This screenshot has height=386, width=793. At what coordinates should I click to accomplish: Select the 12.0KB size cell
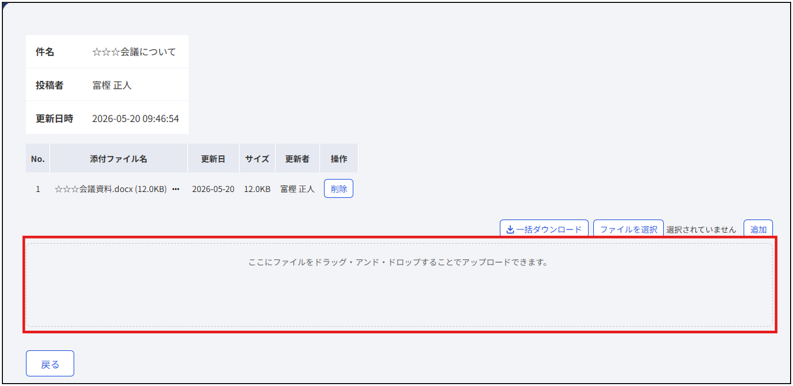257,189
